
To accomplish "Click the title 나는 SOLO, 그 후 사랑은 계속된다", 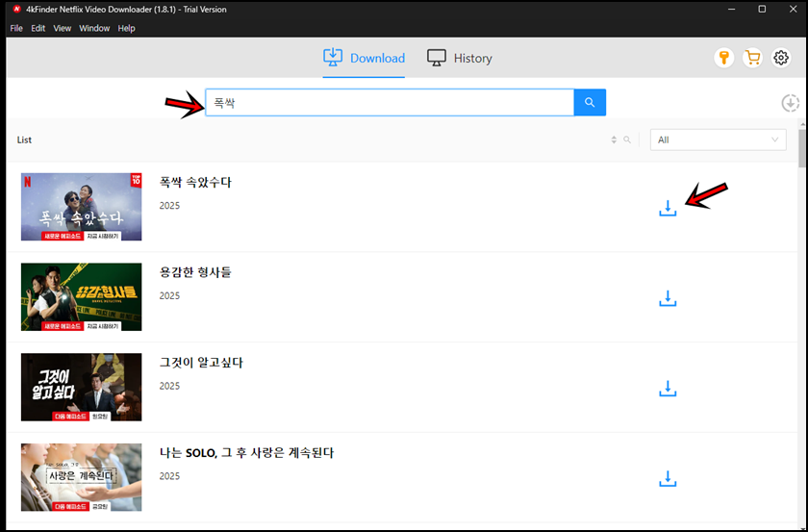I will point(247,453).
